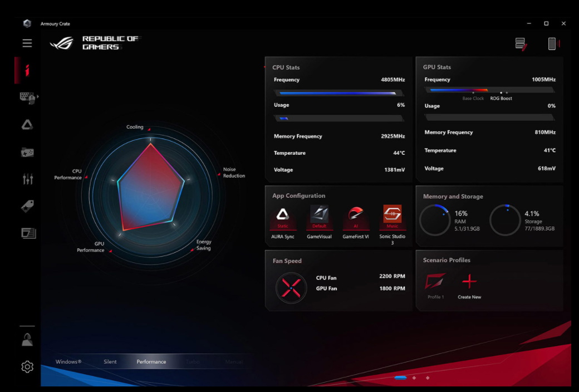Click the ROG Republic of Gamers logo
Image resolution: width=579 pixels, height=392 pixels.
95,43
